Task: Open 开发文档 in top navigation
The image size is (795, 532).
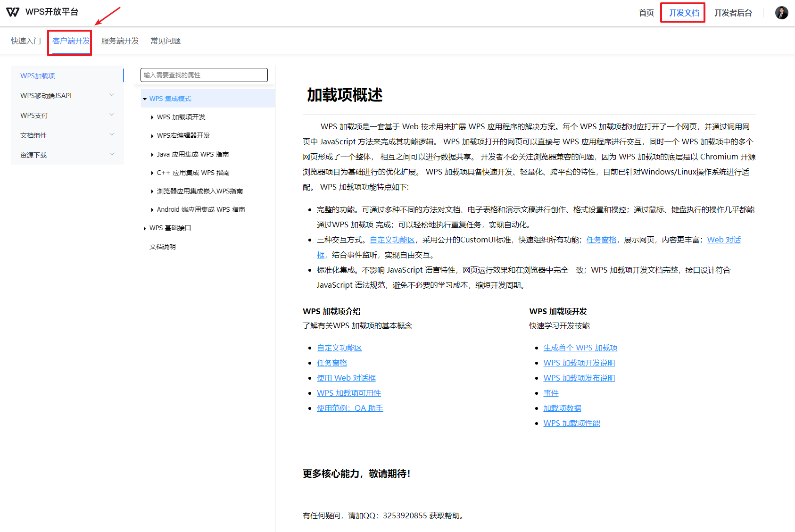Action: pyautogui.click(x=684, y=13)
